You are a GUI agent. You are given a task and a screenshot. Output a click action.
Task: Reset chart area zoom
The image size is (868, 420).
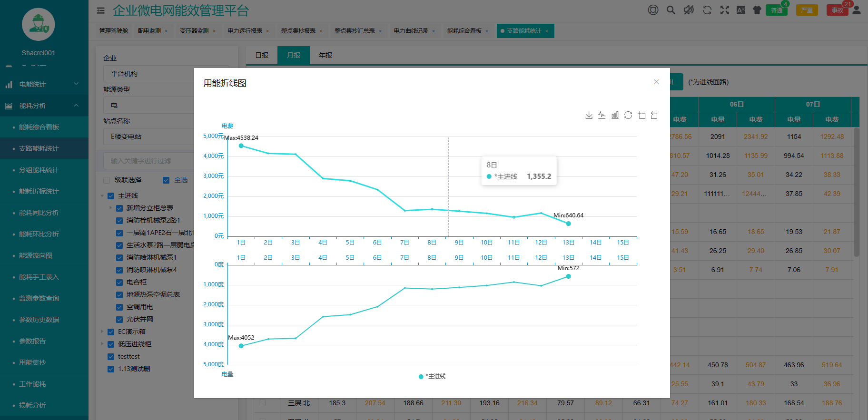pyautogui.click(x=654, y=115)
